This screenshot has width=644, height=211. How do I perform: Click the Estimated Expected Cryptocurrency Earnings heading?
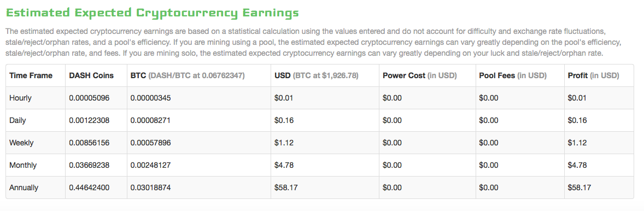click(152, 13)
